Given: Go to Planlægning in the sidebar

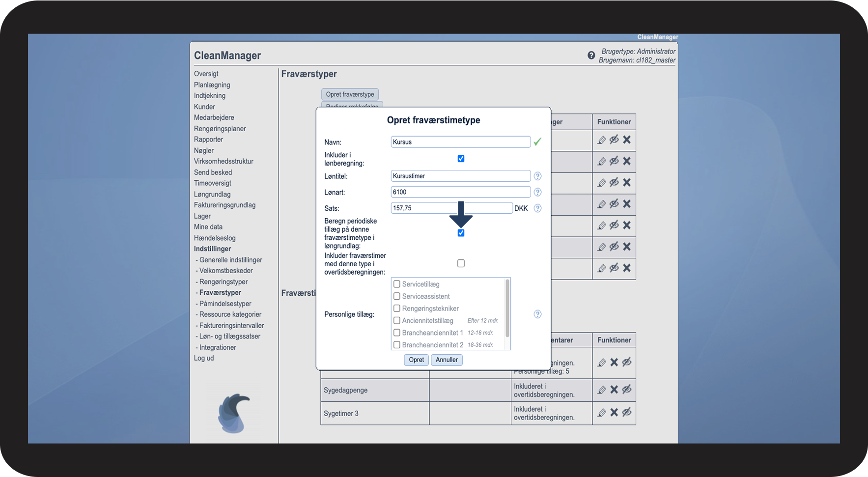Looking at the screenshot, I should pos(212,85).
